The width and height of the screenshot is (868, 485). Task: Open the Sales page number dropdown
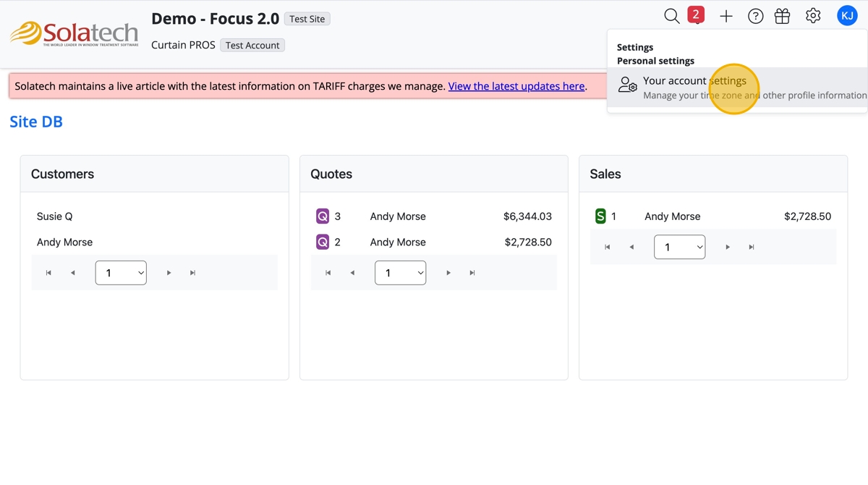[679, 247]
